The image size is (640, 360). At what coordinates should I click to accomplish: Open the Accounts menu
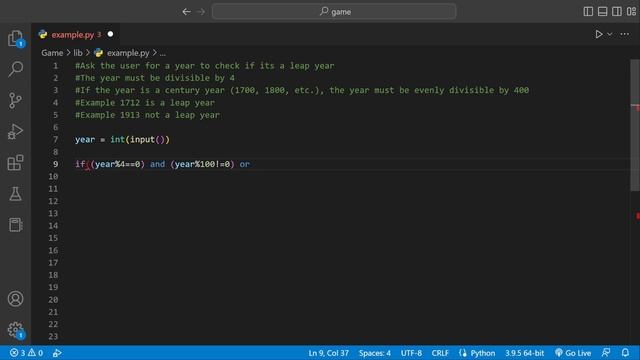pyautogui.click(x=16, y=299)
